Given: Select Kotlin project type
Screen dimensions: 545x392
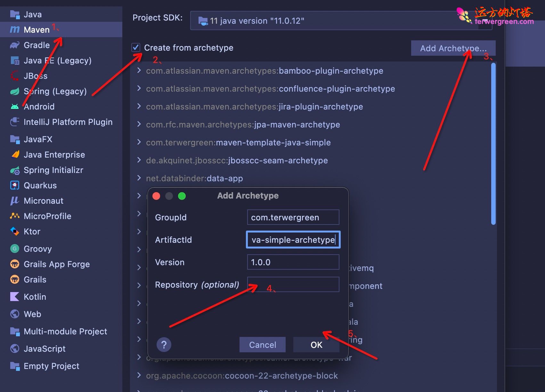Looking at the screenshot, I should point(61,297).
